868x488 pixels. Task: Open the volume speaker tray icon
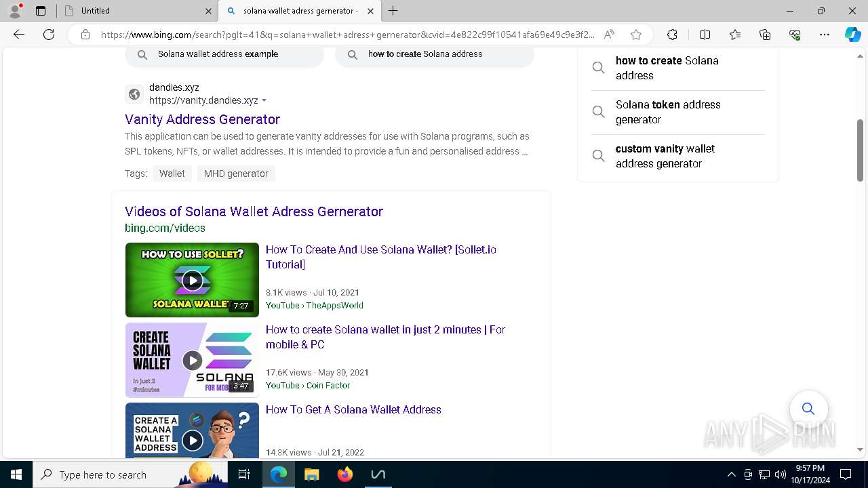pyautogui.click(x=780, y=474)
